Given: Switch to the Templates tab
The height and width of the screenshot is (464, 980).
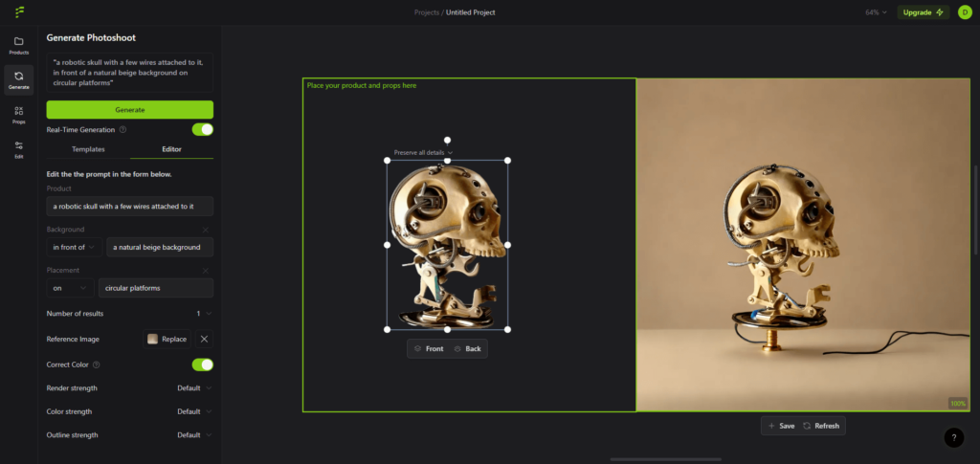Looking at the screenshot, I should (88, 149).
